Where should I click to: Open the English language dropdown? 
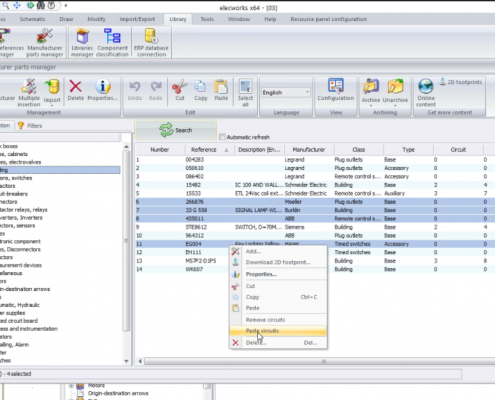pyautogui.click(x=286, y=92)
